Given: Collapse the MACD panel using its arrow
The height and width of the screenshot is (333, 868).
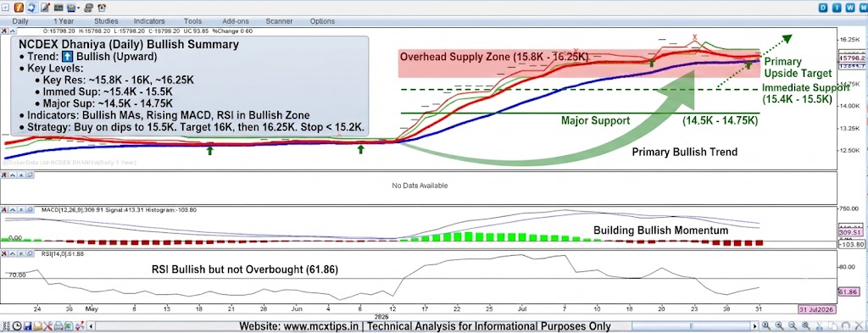Looking at the screenshot, I should pos(13,209).
